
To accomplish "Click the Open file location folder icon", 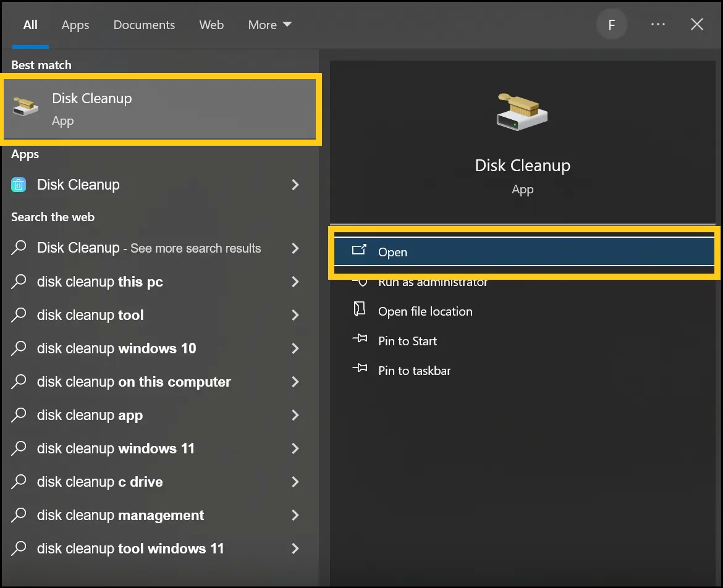I will pos(359,309).
